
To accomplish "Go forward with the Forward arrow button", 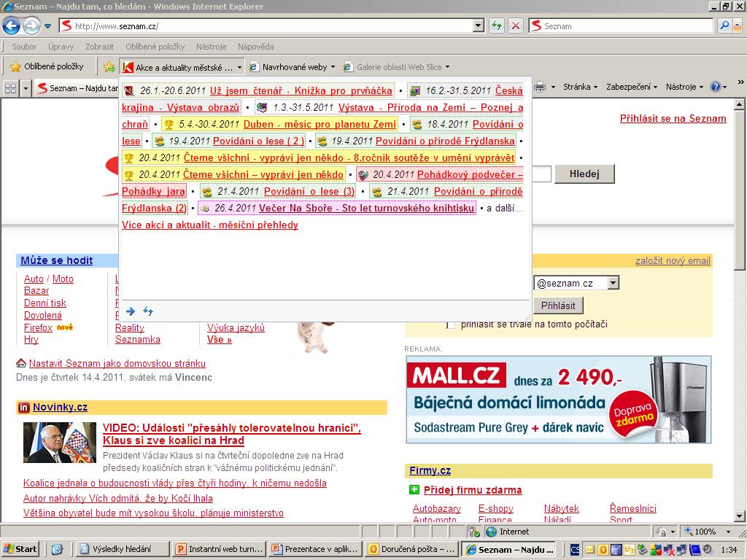I will (x=31, y=26).
